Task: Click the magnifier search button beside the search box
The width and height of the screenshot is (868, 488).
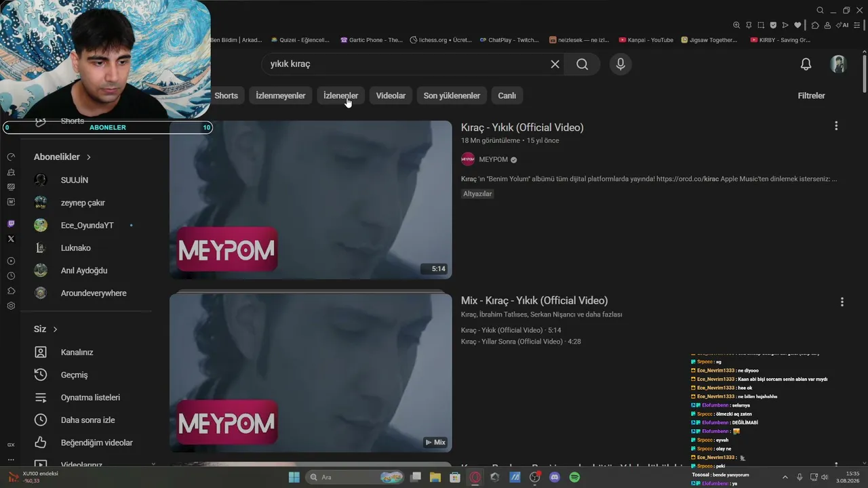Action: tap(582, 64)
